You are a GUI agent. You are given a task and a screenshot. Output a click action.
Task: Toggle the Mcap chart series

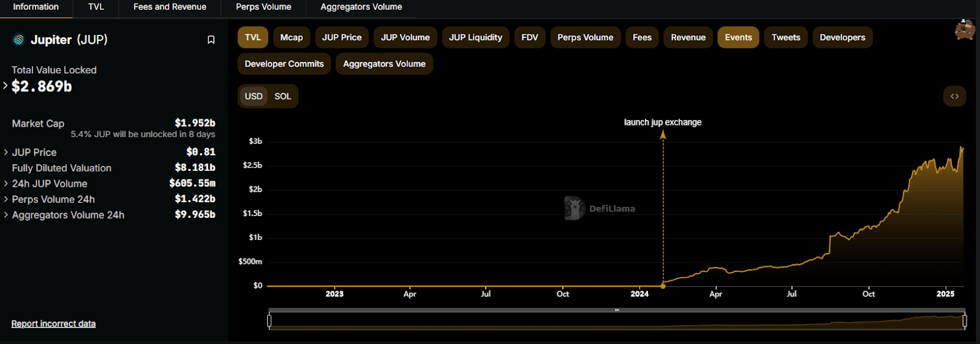292,37
